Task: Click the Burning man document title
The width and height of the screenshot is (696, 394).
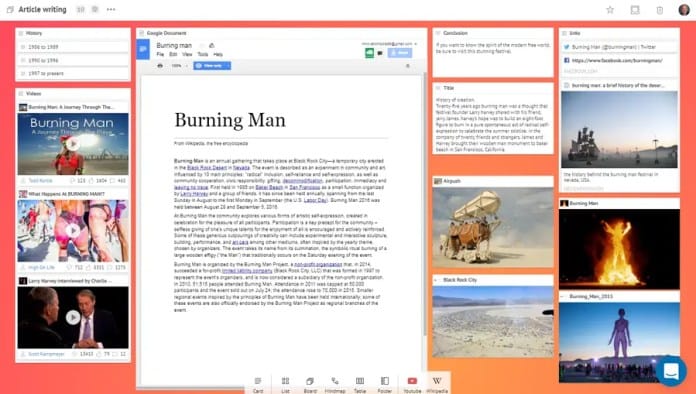Action: (174, 45)
